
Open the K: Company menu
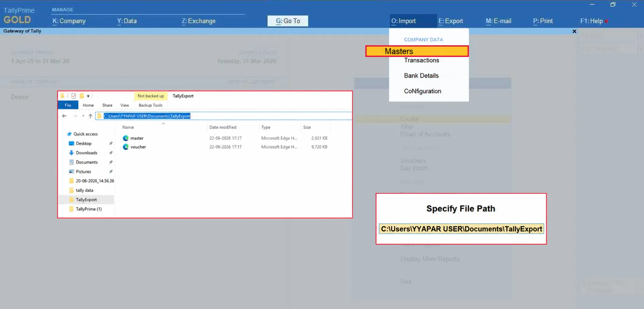pos(69,21)
